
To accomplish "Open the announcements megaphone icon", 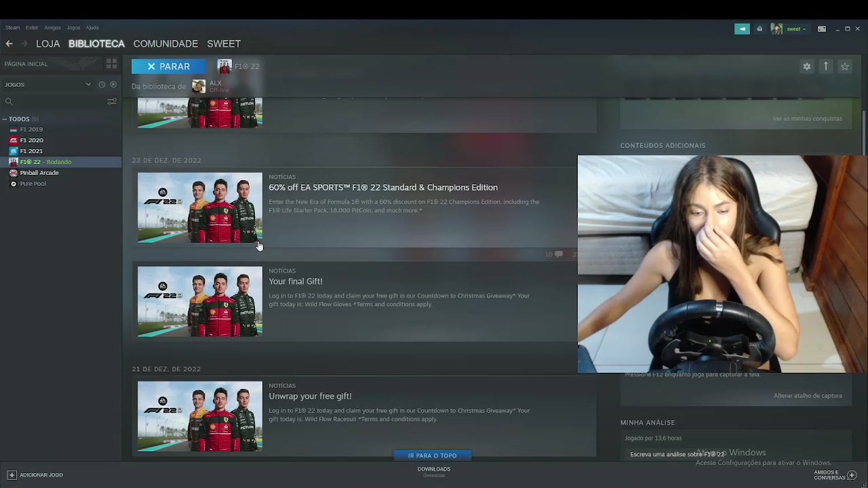I will (x=742, y=29).
